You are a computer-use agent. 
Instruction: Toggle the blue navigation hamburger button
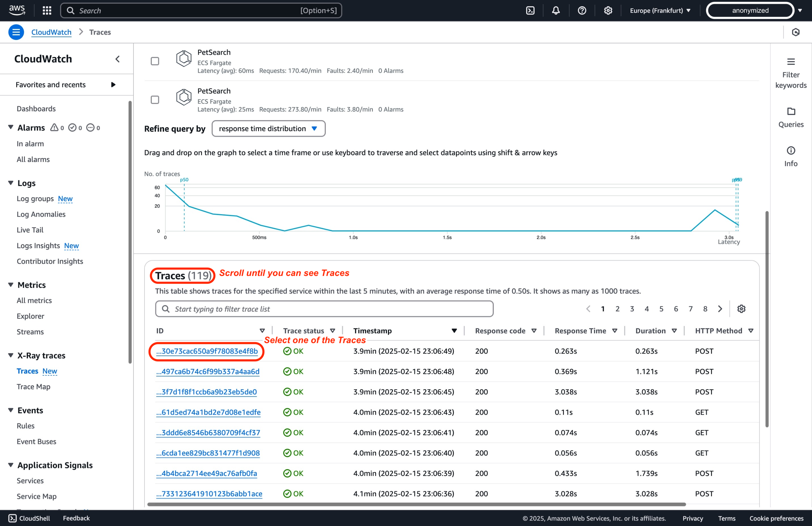(x=16, y=32)
